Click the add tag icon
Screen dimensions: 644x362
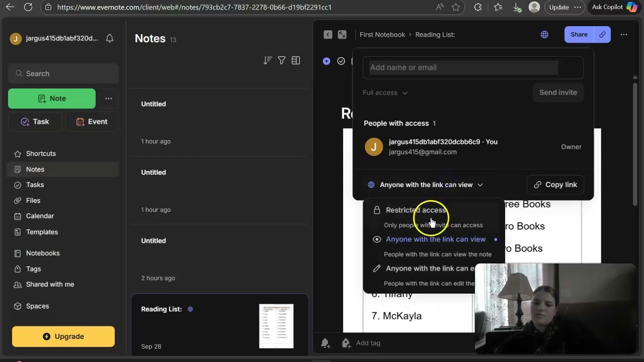pyautogui.click(x=346, y=343)
